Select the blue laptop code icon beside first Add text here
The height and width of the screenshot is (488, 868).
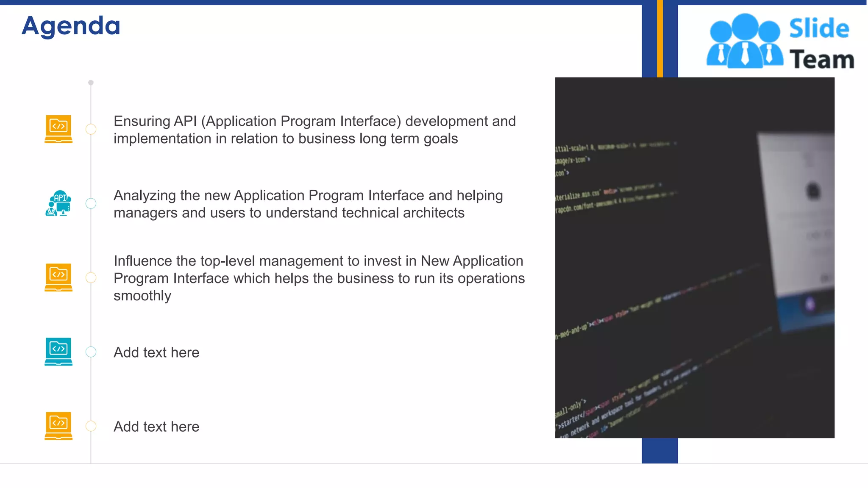click(x=58, y=352)
